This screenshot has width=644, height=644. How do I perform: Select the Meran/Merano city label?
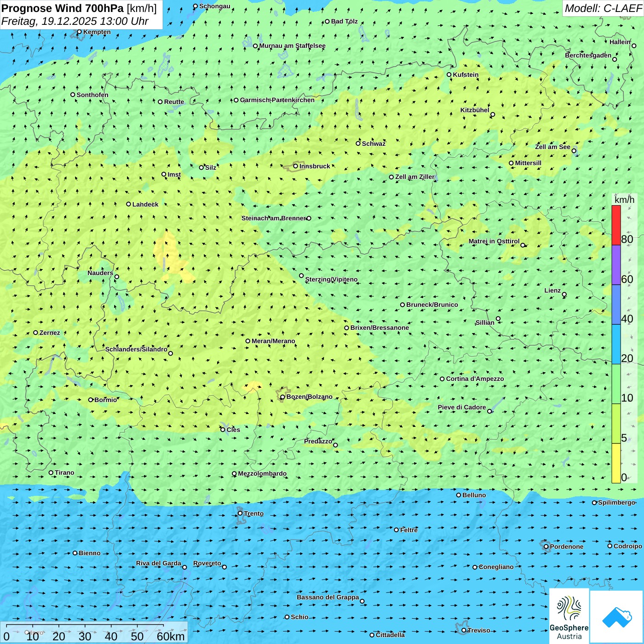273,341
